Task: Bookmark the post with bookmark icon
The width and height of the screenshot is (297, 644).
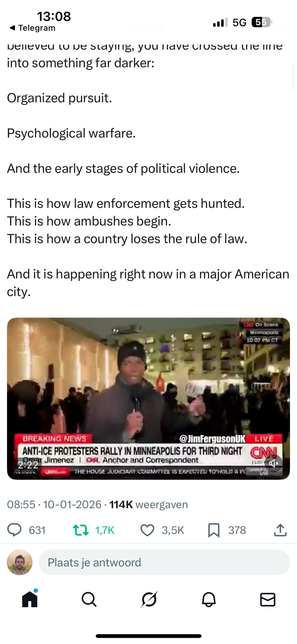Action: (214, 530)
